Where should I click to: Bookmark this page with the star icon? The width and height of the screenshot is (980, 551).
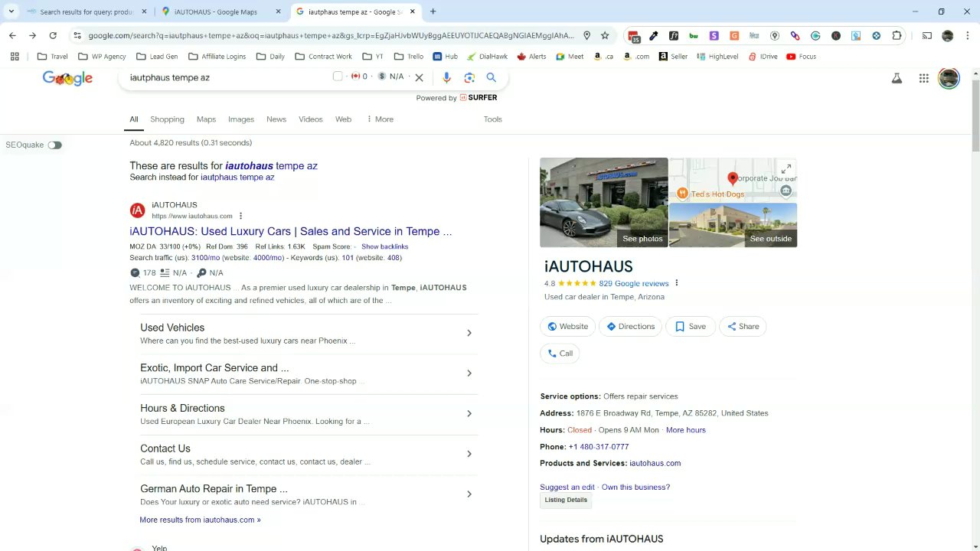[605, 35]
